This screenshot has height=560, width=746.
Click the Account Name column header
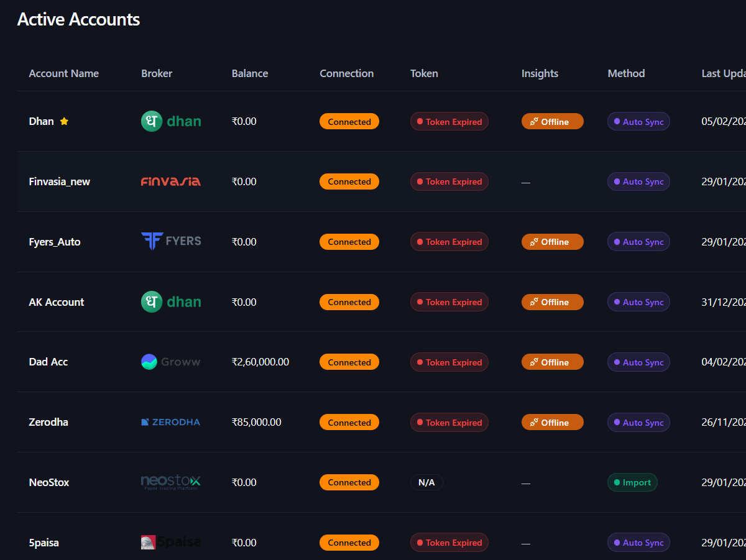(x=63, y=73)
